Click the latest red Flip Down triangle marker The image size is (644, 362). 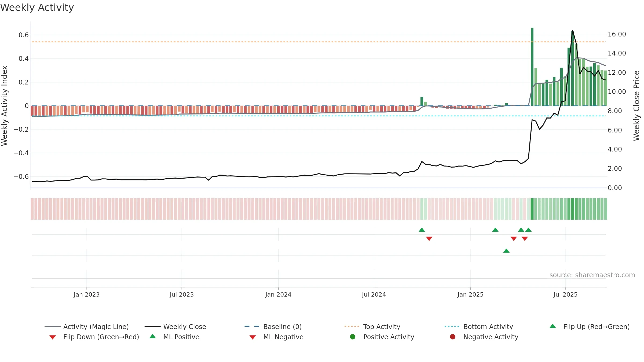point(525,239)
